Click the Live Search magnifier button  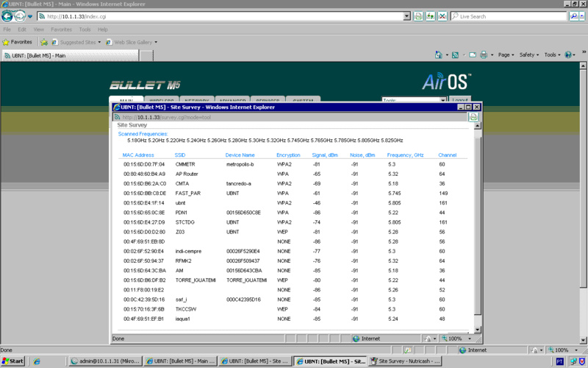point(573,16)
